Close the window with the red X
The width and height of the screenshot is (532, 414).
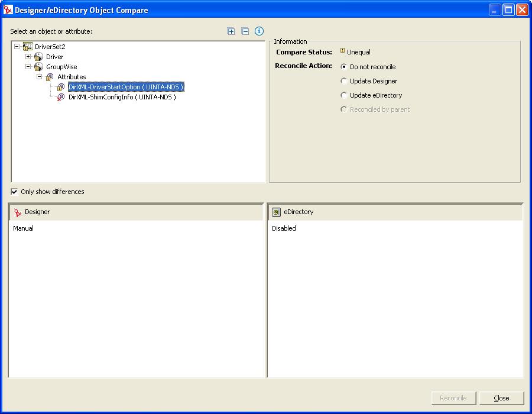[x=522, y=10]
